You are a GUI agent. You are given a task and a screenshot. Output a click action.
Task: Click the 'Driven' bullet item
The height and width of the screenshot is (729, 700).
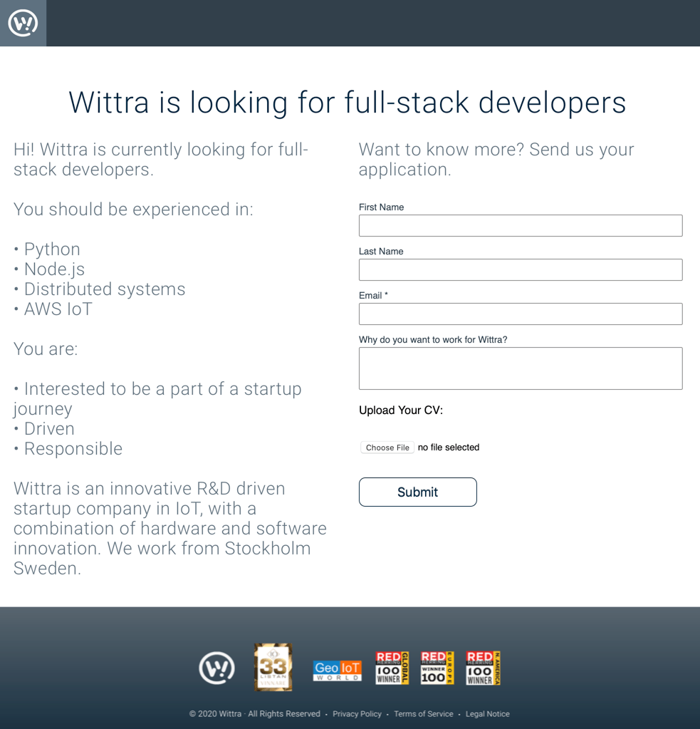(x=44, y=429)
